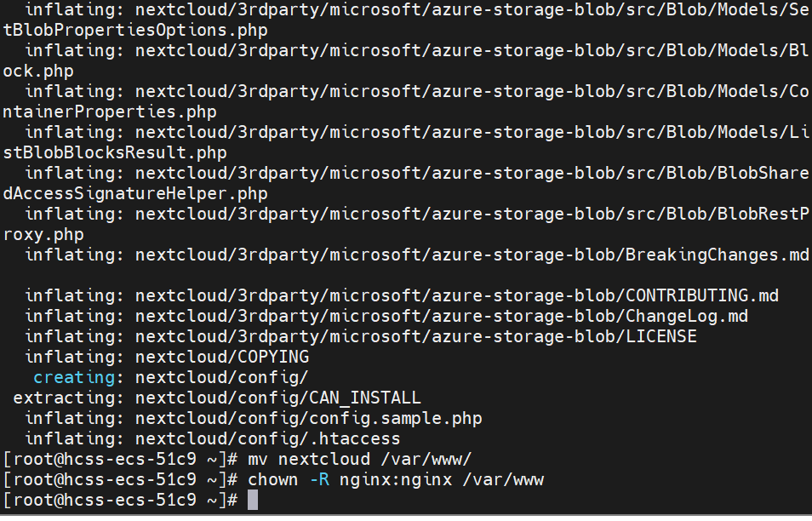Click the "nextcloud/COPYING" file path
The height and width of the screenshot is (521, 812).
point(222,357)
